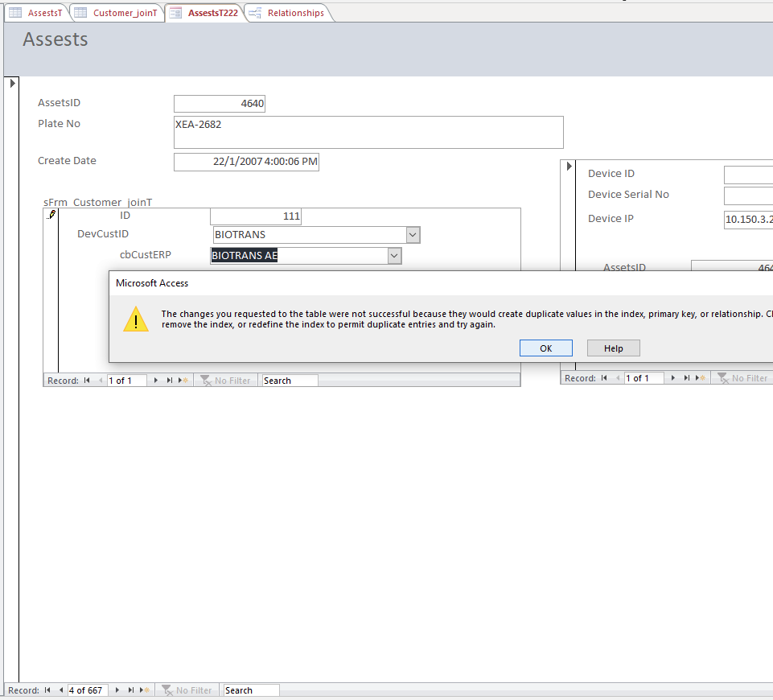Click the Device Serial No input field
Image resolution: width=773 pixels, height=700 pixels.
(748, 196)
